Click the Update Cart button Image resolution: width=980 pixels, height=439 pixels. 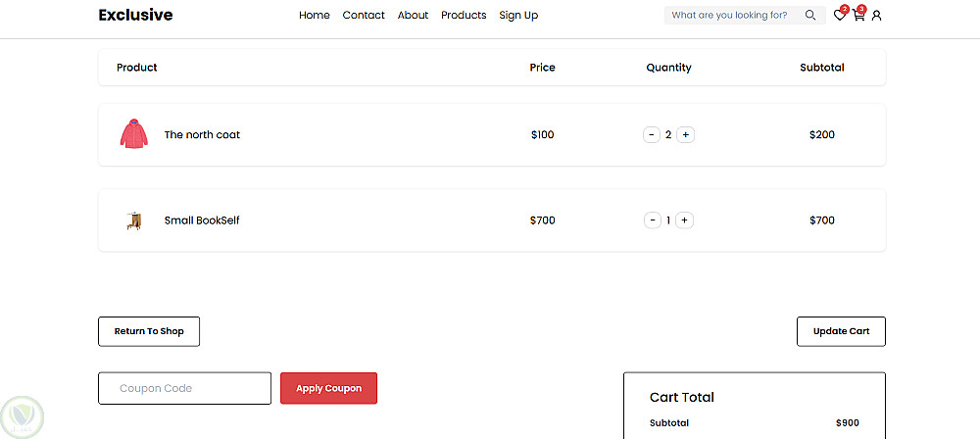click(x=841, y=331)
